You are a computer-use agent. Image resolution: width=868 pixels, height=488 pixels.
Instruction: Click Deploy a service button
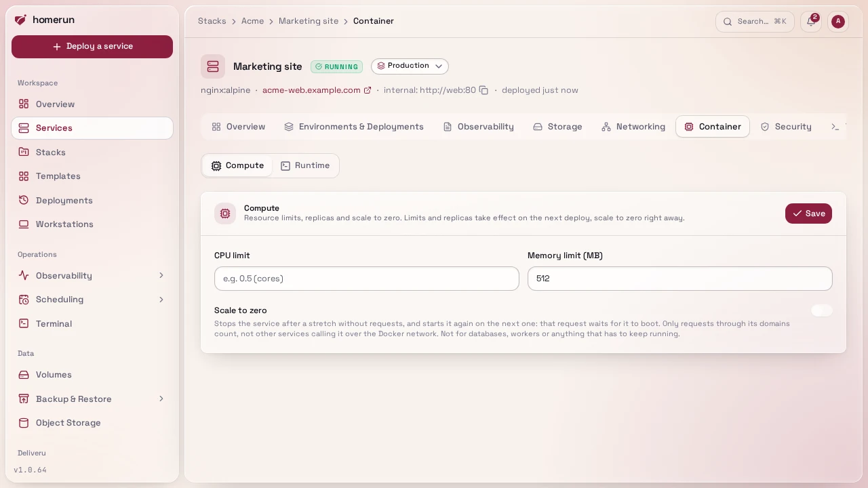(92, 47)
